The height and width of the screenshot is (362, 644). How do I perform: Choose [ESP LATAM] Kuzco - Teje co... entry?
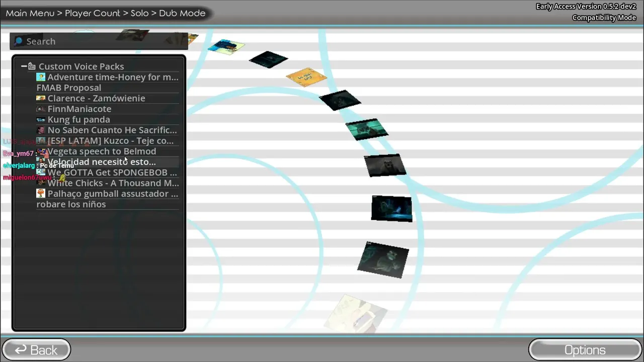[108, 141]
